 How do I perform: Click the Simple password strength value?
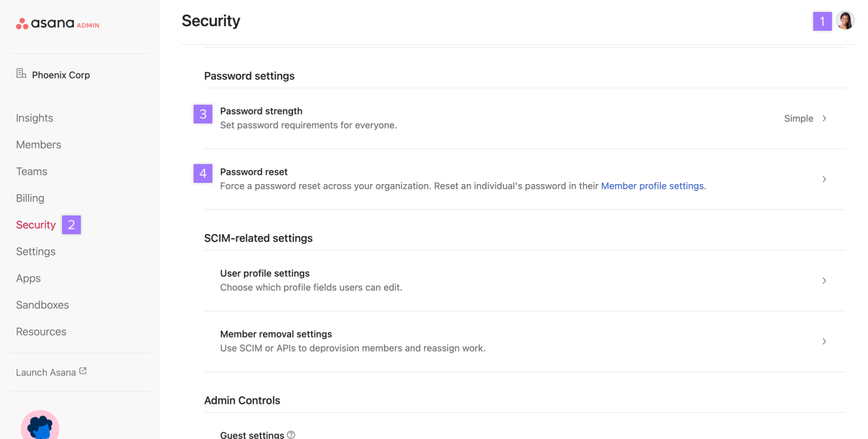(x=799, y=118)
